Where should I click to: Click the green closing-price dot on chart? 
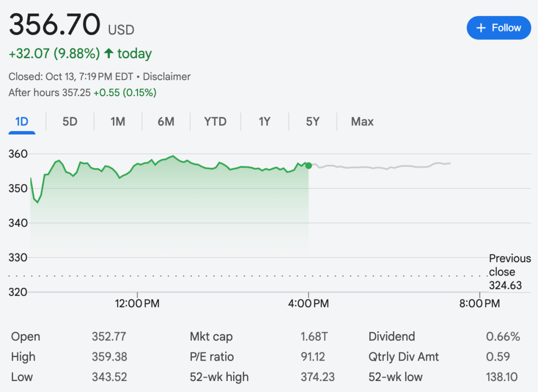[x=308, y=165]
